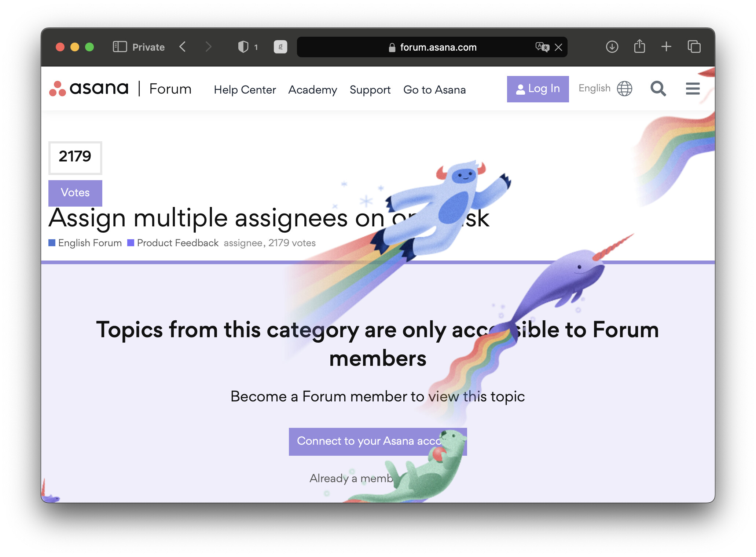Show tab overview icon
756x557 pixels.
[694, 47]
